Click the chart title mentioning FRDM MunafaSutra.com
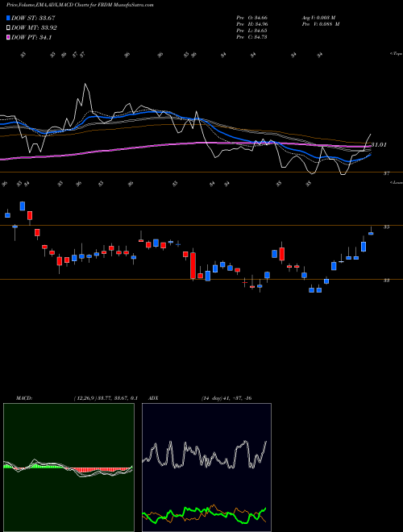Image resolution: width=403 pixels, height=532 pixels. click(x=80, y=5)
